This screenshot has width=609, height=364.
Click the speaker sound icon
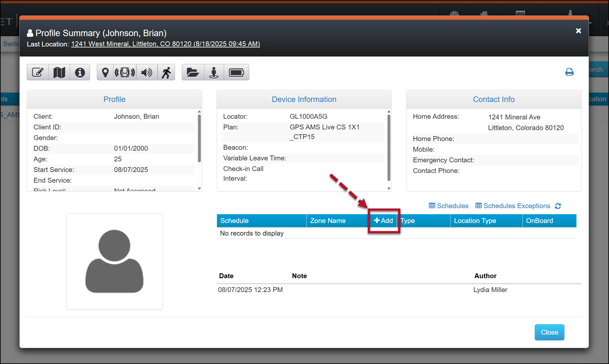point(147,72)
